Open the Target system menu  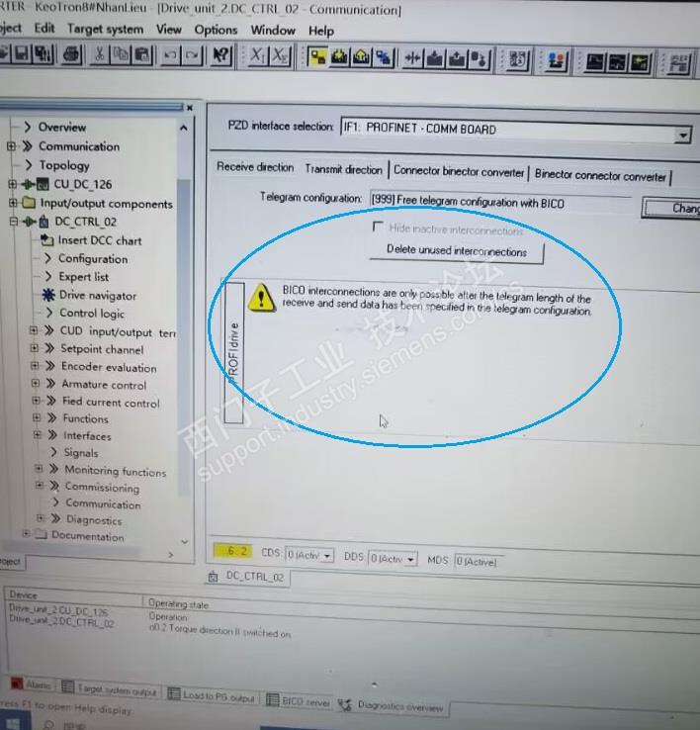[105, 29]
